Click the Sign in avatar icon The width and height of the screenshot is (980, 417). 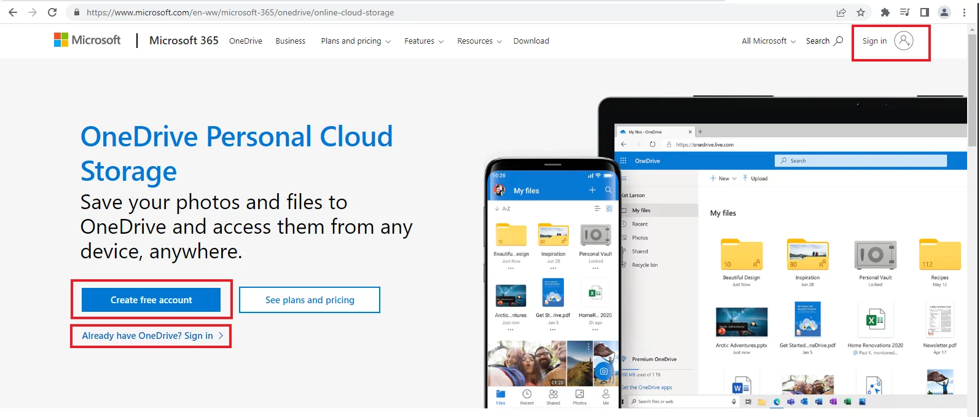[903, 41]
